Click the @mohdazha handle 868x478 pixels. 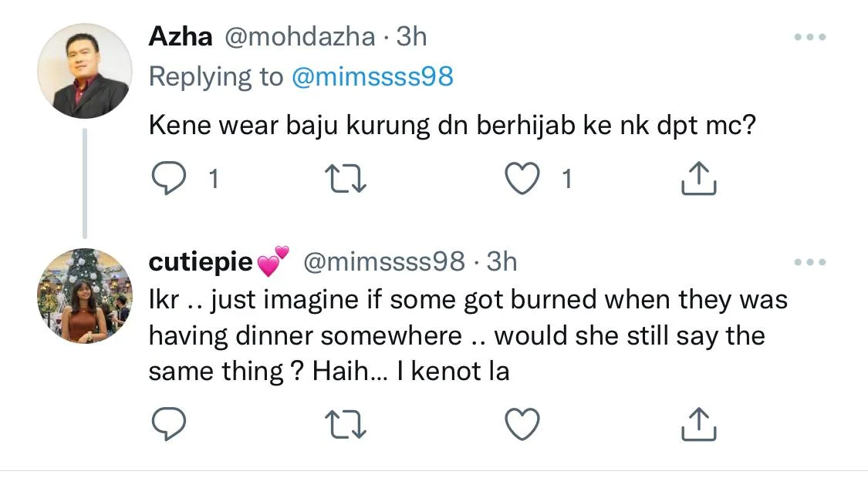(x=300, y=36)
